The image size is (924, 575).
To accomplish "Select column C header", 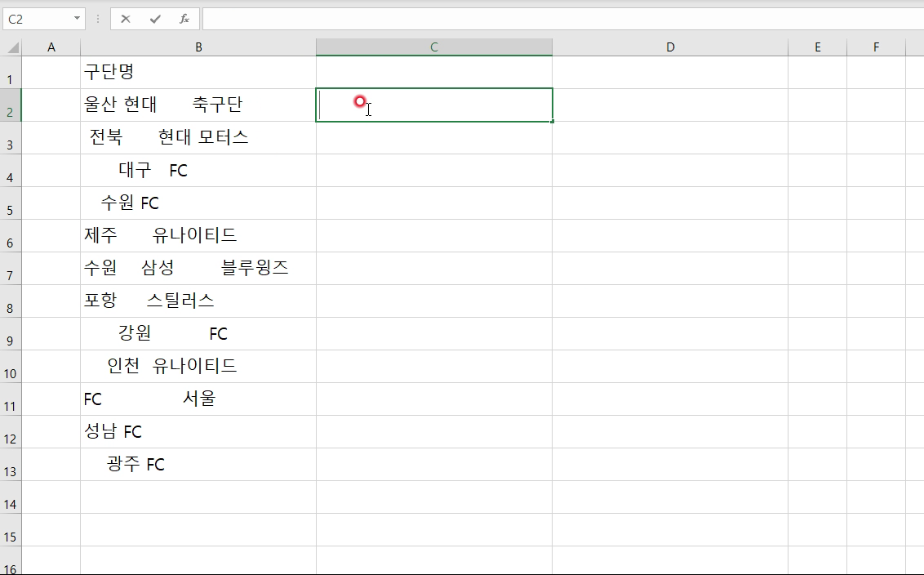I will click(x=434, y=47).
